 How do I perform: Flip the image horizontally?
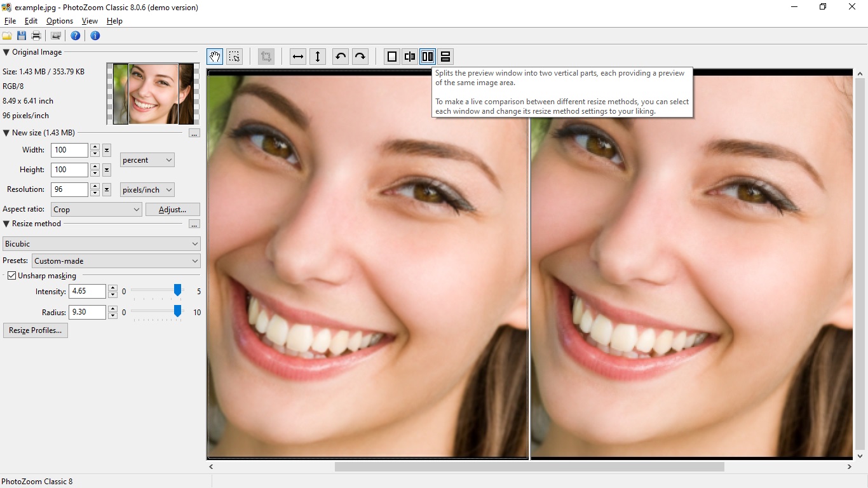point(298,57)
